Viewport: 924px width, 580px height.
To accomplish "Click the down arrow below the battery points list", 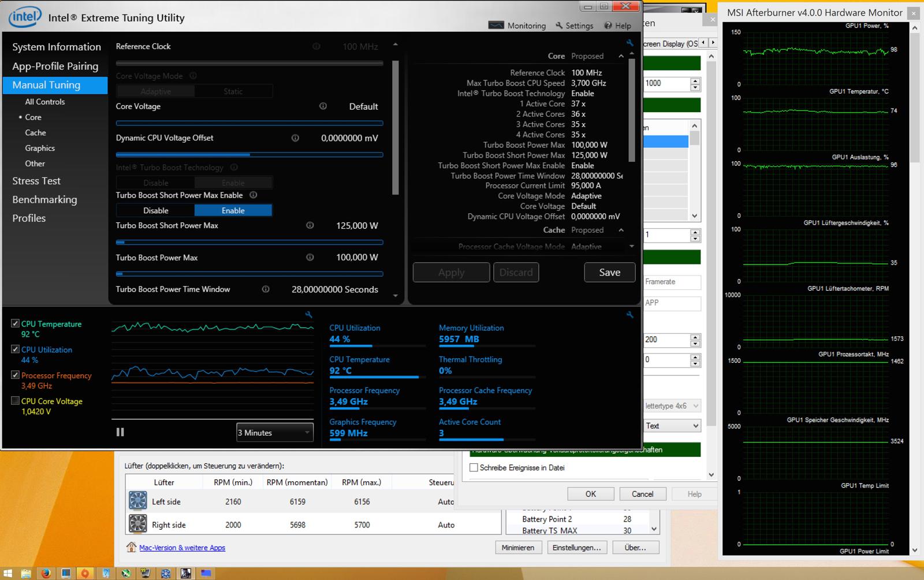I will (654, 529).
